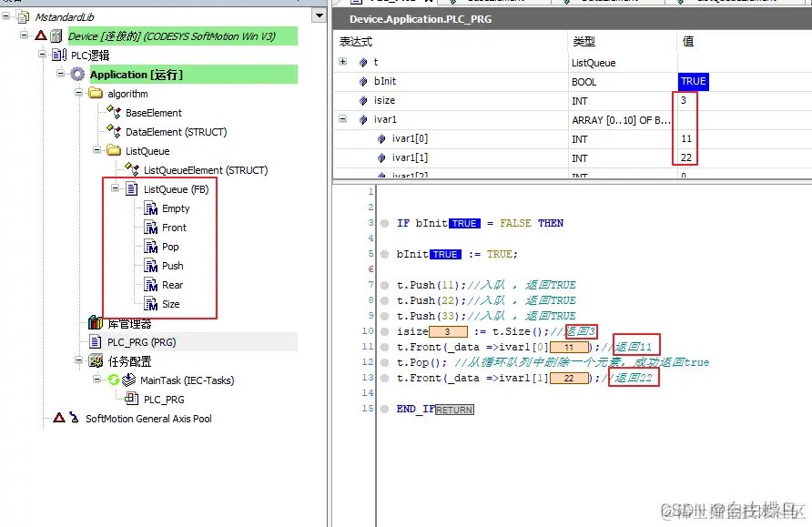
Task: Click the bInit TRUE value cell
Action: [694, 81]
